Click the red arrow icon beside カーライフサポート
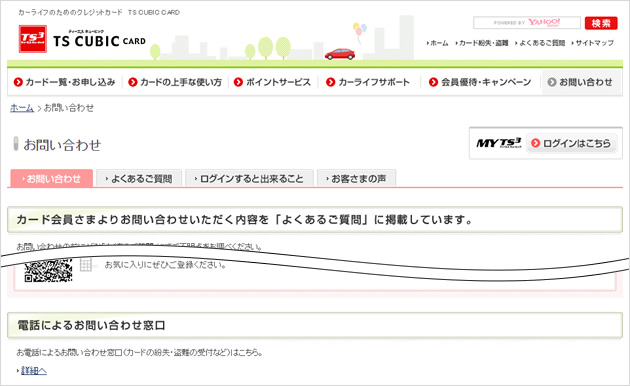The height and width of the screenshot is (386, 630). 330,82
